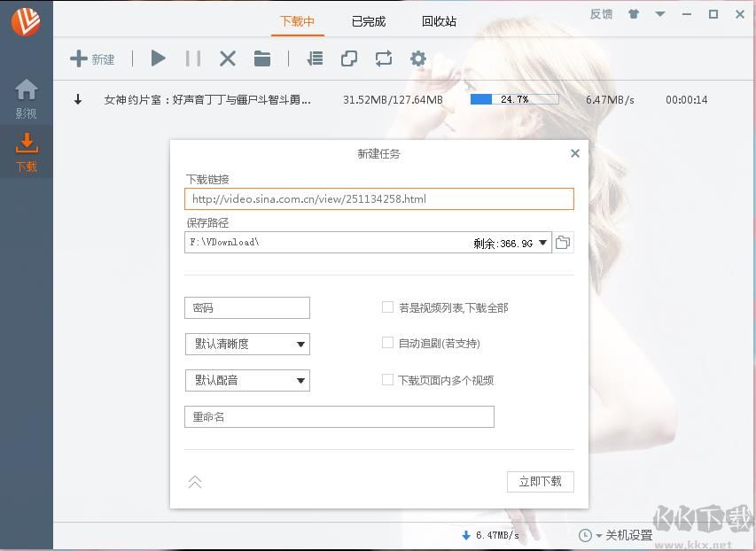Open download folder via toolbar folder icon
The image size is (756, 551).
pos(262,58)
